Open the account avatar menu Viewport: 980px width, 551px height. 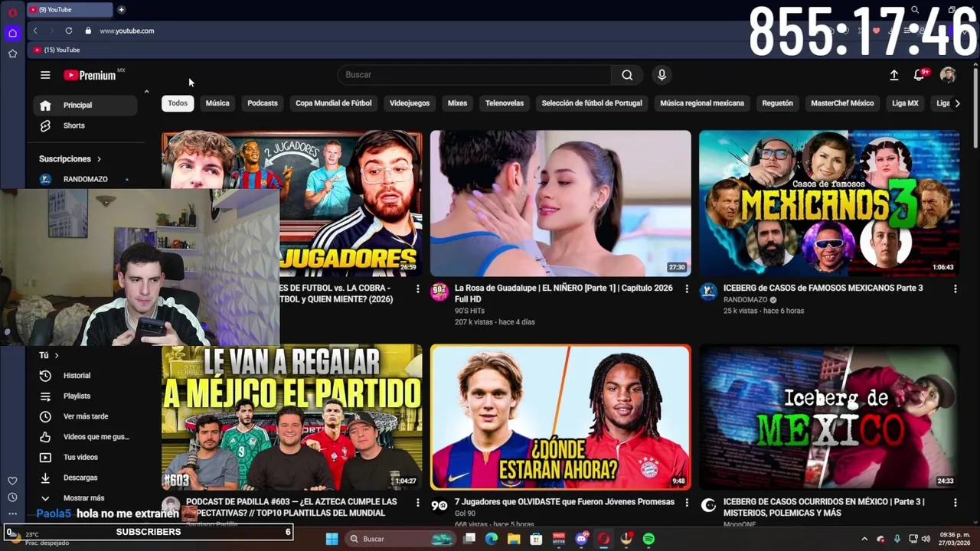tap(948, 75)
